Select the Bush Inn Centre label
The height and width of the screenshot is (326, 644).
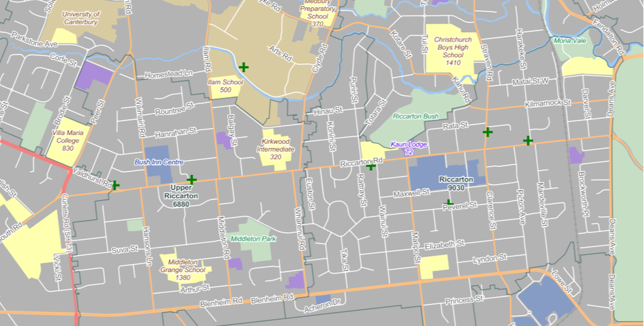(x=159, y=162)
